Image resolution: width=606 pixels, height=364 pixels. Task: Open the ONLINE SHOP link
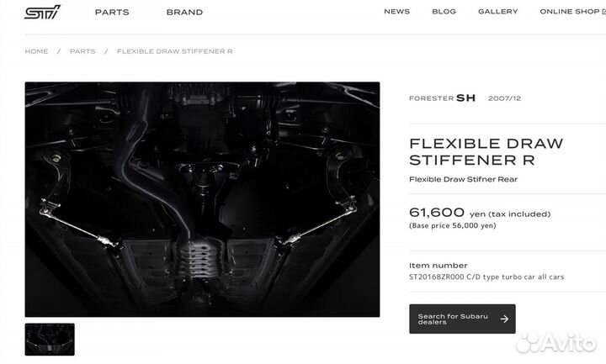pos(570,12)
